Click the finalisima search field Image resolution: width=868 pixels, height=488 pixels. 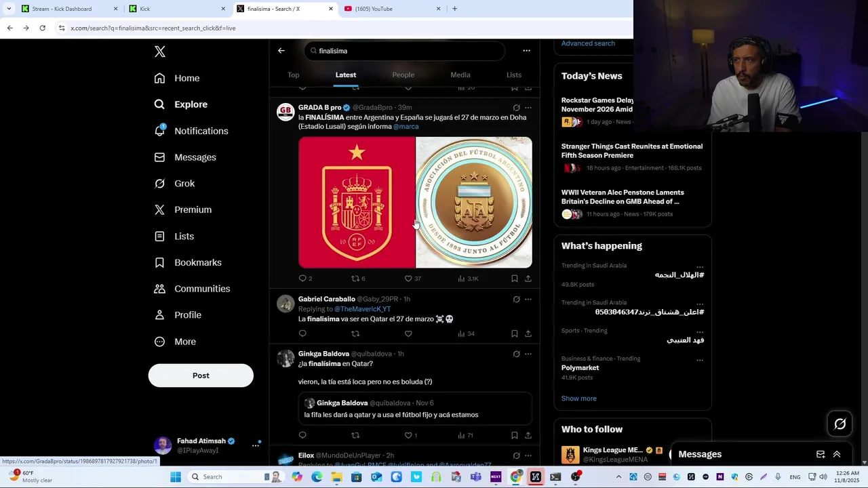[x=404, y=51]
